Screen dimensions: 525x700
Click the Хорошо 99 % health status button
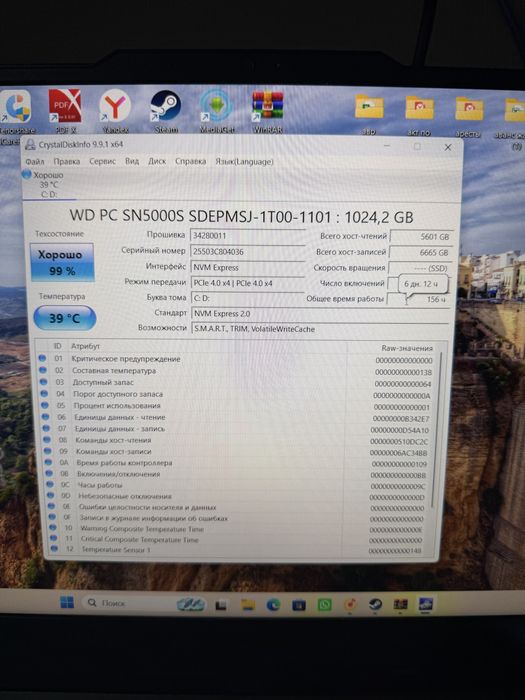62,262
